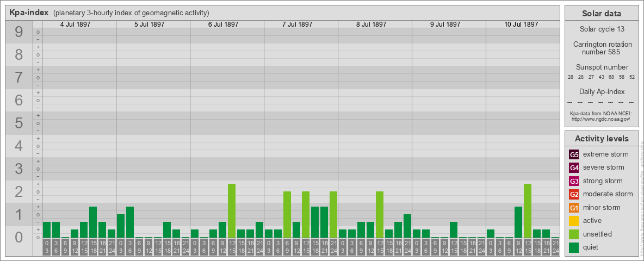
Task: Click Carrington rotation number 585 text
Action: (603, 48)
